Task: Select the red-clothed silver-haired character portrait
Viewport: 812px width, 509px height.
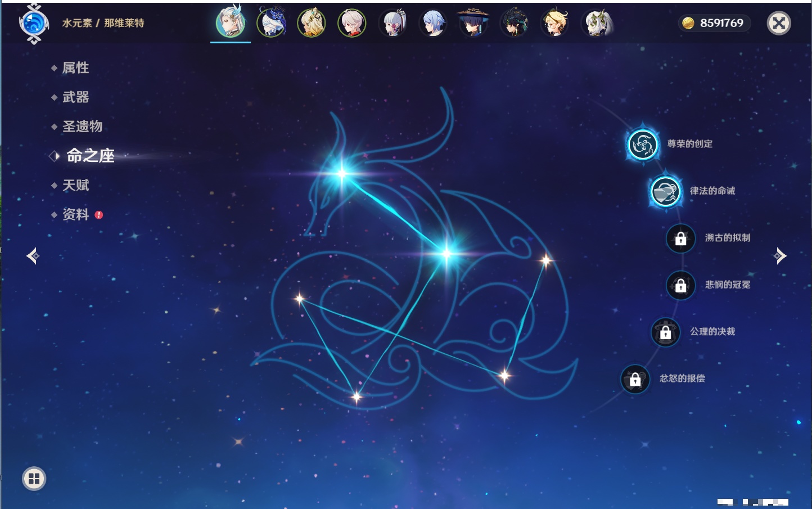Action: click(352, 23)
